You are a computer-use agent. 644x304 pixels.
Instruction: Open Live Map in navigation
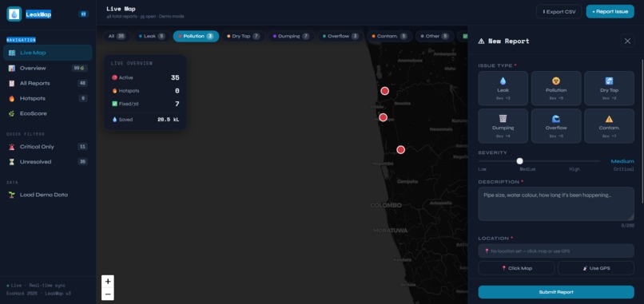pos(48,53)
